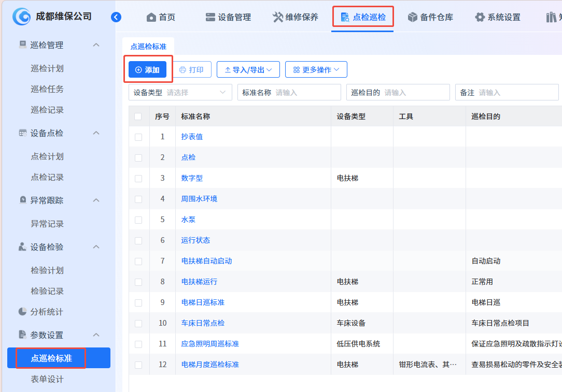This screenshot has width=562, height=392.
Task: Open the 电梯日巡标准 link
Action: coord(203,302)
